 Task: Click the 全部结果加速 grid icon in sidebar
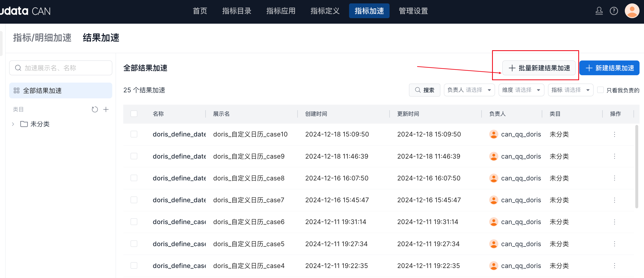click(x=17, y=90)
